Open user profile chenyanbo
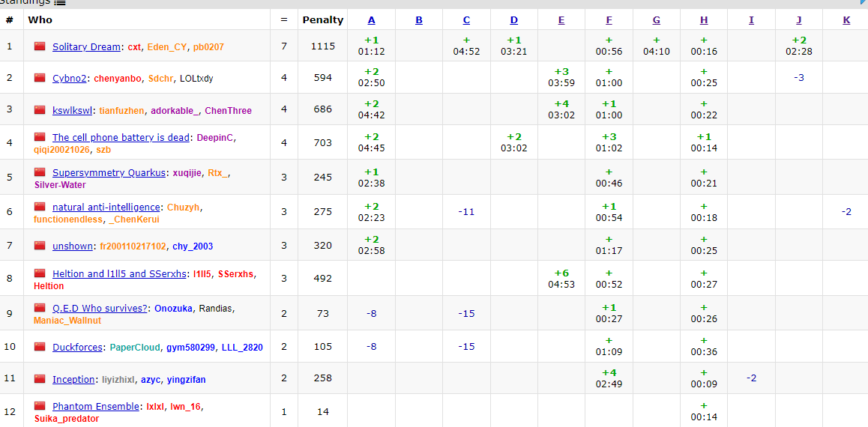Image resolution: width=868 pixels, height=427 pixels. (118, 79)
